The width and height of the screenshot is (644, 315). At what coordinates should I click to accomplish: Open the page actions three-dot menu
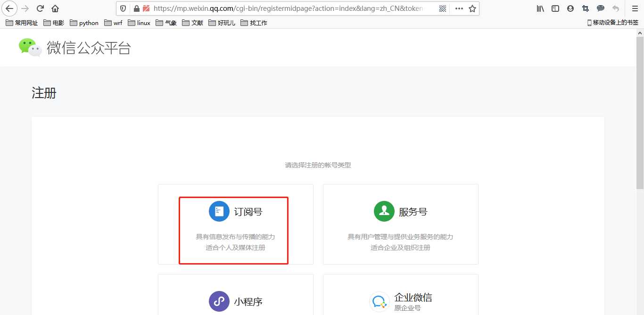coord(459,8)
